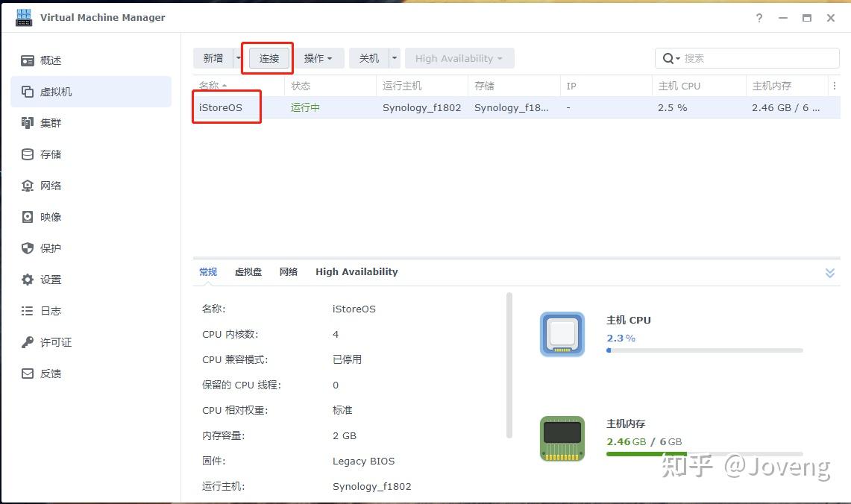Image resolution: width=851 pixels, height=504 pixels.
Task: Click the 状态 column header
Action: (330, 86)
